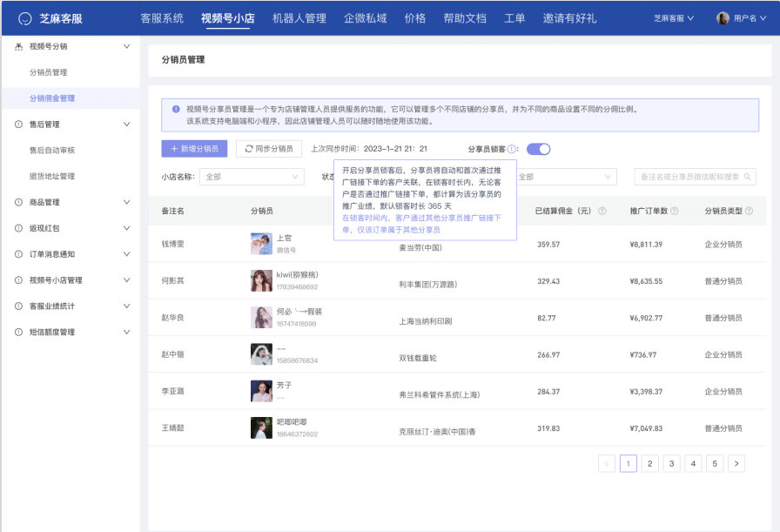Open the 芝麻客服 account dropdown in top bar
The height and width of the screenshot is (532, 780).
(674, 18)
